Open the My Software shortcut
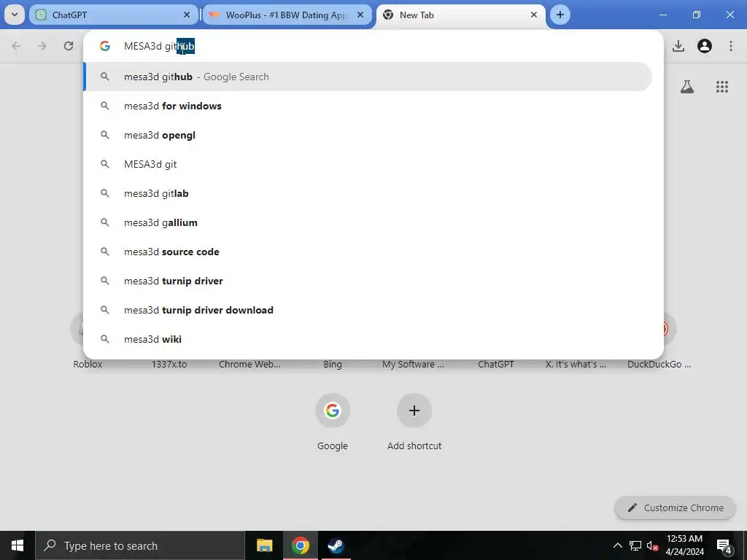The image size is (747, 560). pos(413,365)
